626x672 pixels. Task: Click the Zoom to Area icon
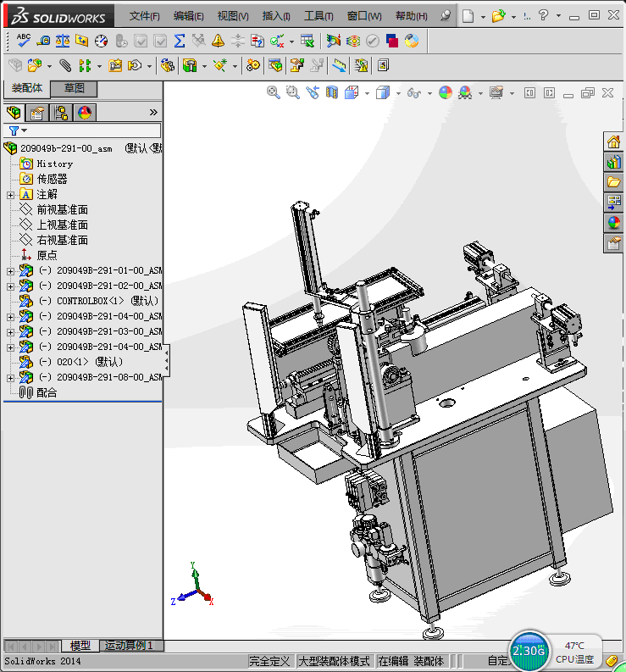point(293,92)
